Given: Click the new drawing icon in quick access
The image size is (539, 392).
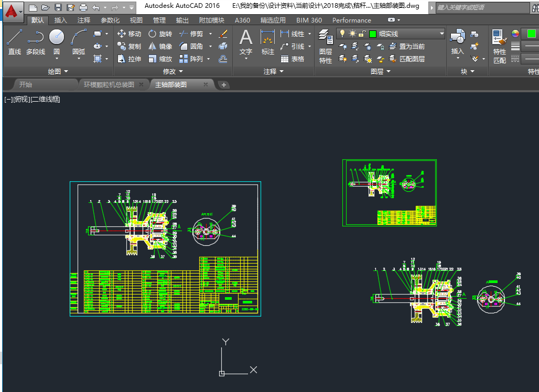Looking at the screenshot, I should tap(33, 7).
